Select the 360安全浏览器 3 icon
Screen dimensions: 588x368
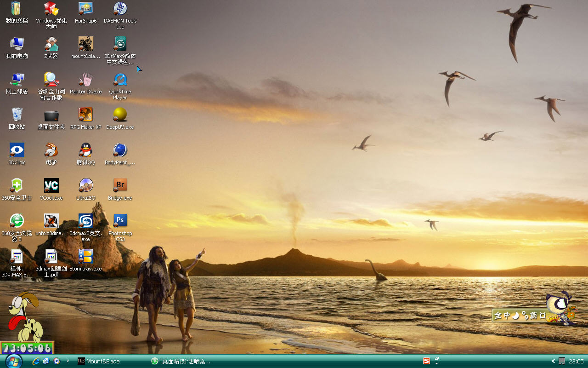(x=17, y=228)
